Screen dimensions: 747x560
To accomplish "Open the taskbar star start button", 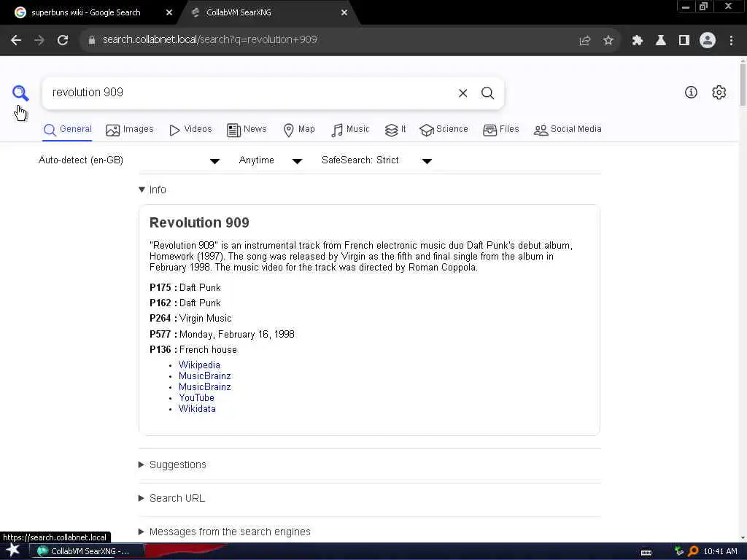I will [13, 550].
